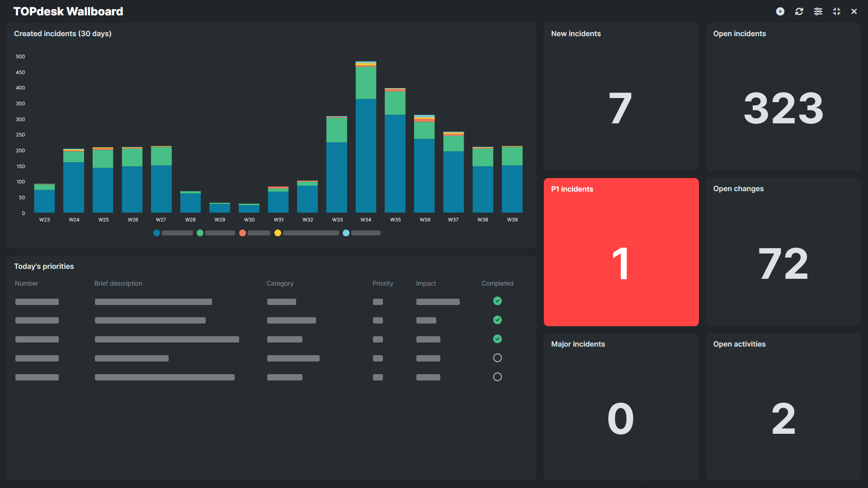Click the Open changes tile showing 72
The height and width of the screenshot is (488, 868).
pos(783,252)
